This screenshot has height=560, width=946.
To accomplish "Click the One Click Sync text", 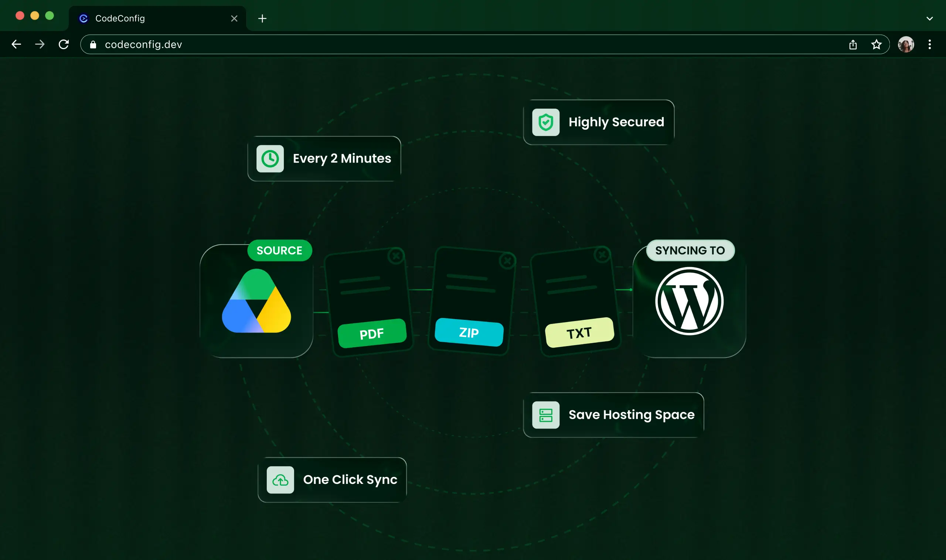I will (x=350, y=479).
